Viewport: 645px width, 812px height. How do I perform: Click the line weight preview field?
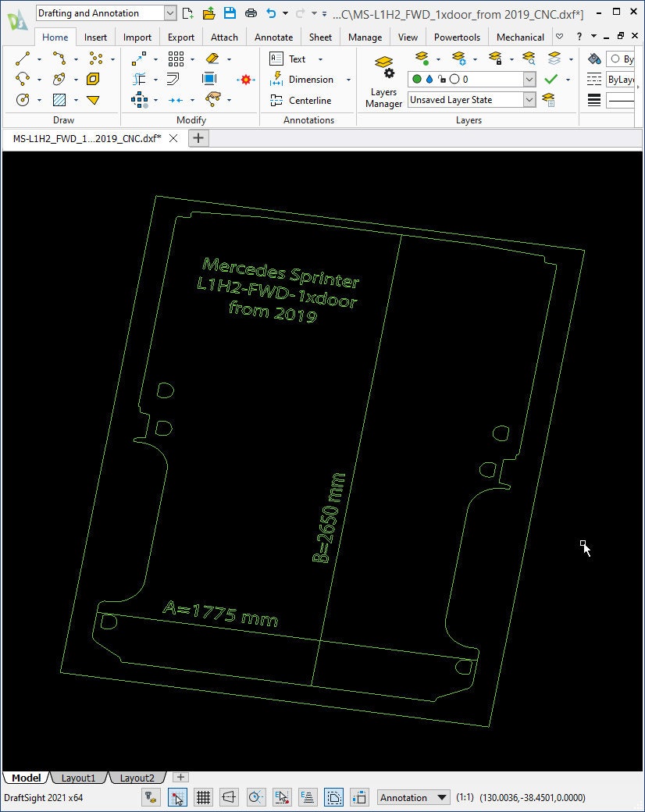click(620, 100)
